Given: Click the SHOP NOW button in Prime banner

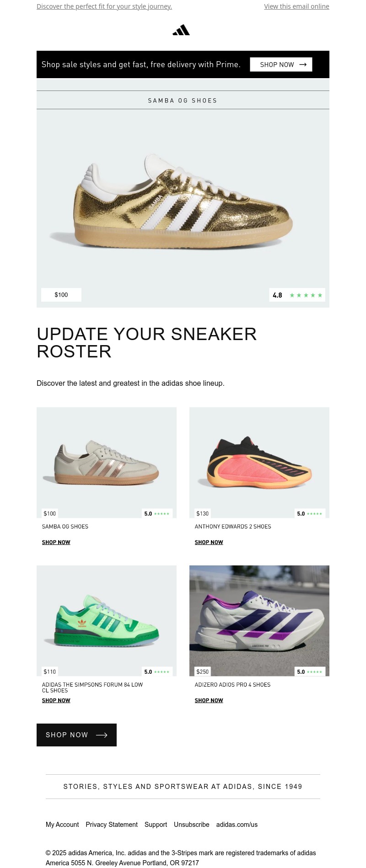Looking at the screenshot, I should [x=281, y=64].
